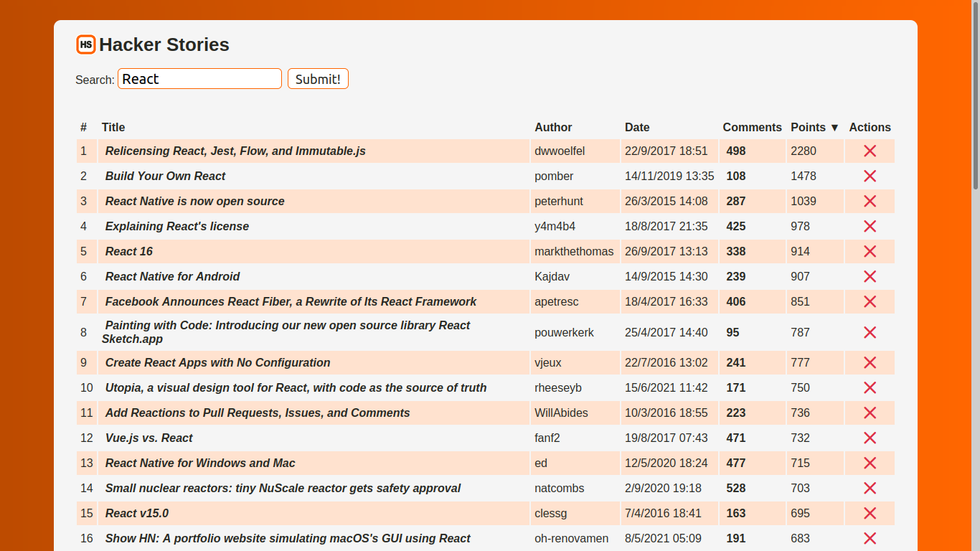Click author name WillAbides

(561, 413)
